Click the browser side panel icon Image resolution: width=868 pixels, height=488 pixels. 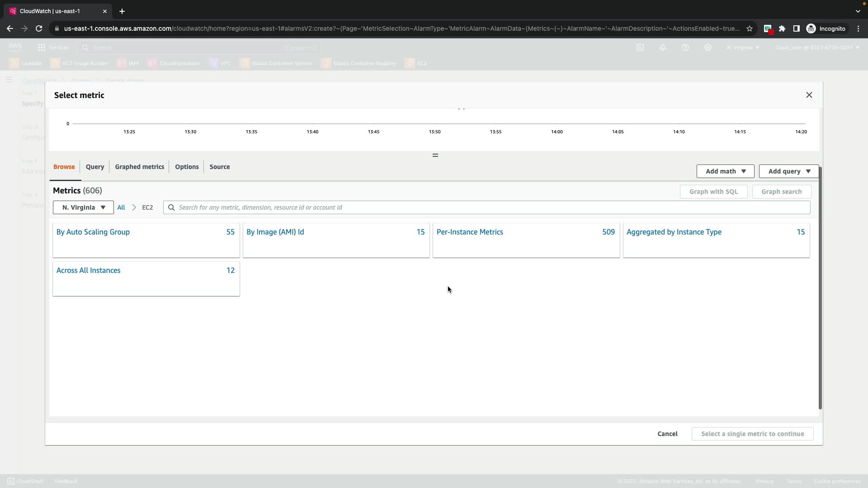click(797, 28)
